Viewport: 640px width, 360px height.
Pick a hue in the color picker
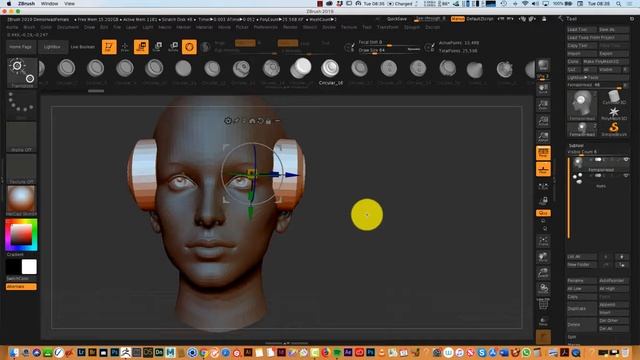[x=21, y=235]
